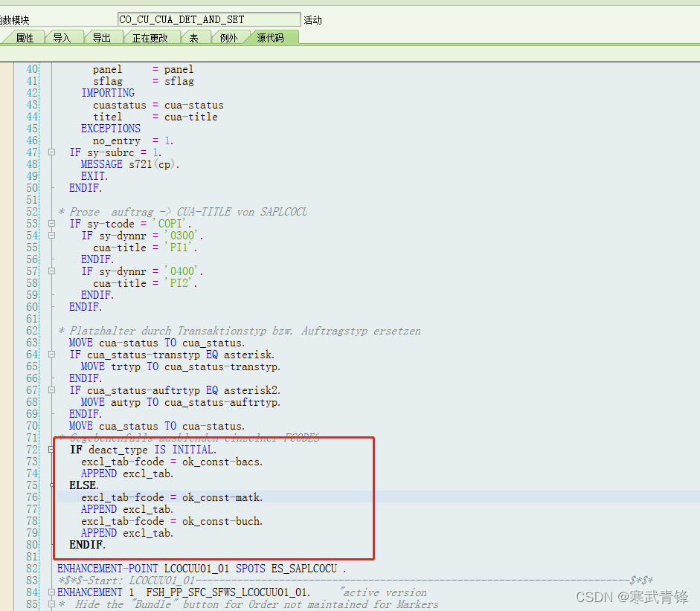700x611 pixels.
Task: Click the line cua-title = 'PI2'
Action: click(145, 283)
